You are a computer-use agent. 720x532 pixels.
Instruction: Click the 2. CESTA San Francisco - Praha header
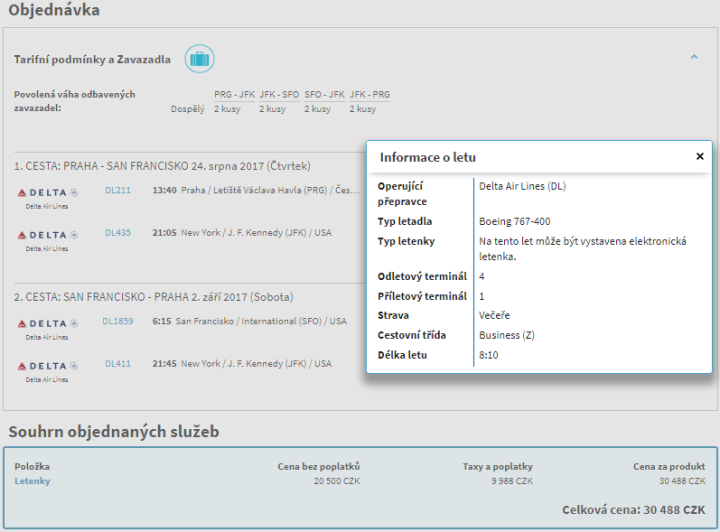161,297
